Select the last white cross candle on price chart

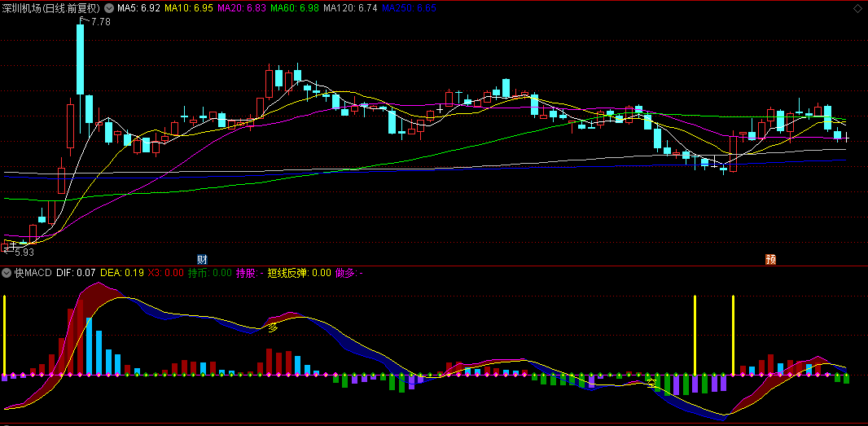click(846, 137)
